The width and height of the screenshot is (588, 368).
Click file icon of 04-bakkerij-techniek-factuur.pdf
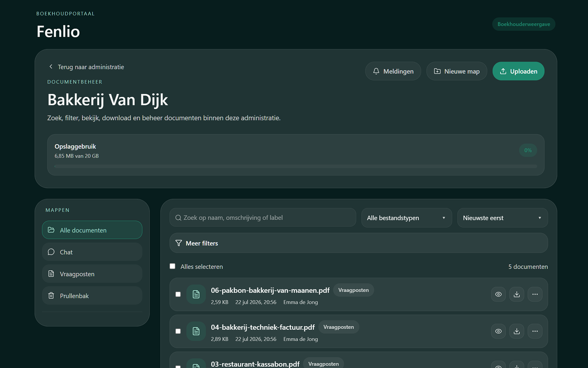point(196,331)
